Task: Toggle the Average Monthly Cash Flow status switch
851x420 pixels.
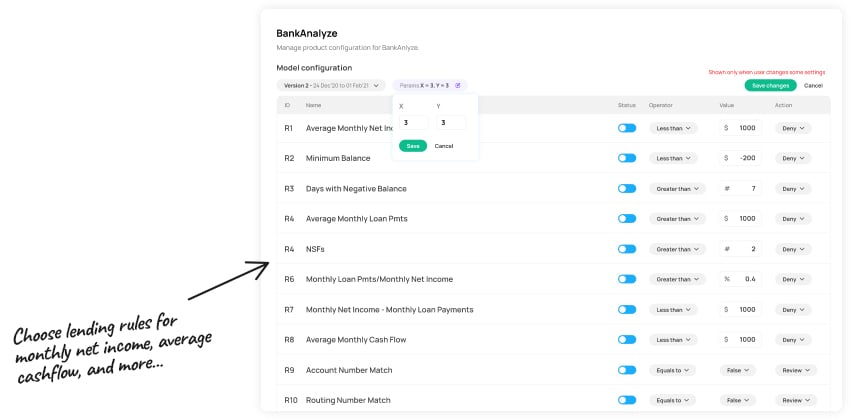Action: (627, 340)
